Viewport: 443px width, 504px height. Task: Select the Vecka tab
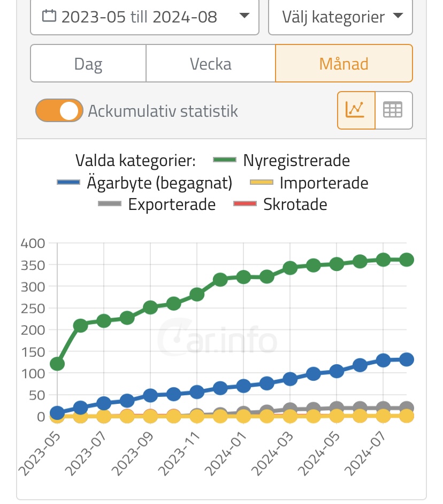point(210,64)
